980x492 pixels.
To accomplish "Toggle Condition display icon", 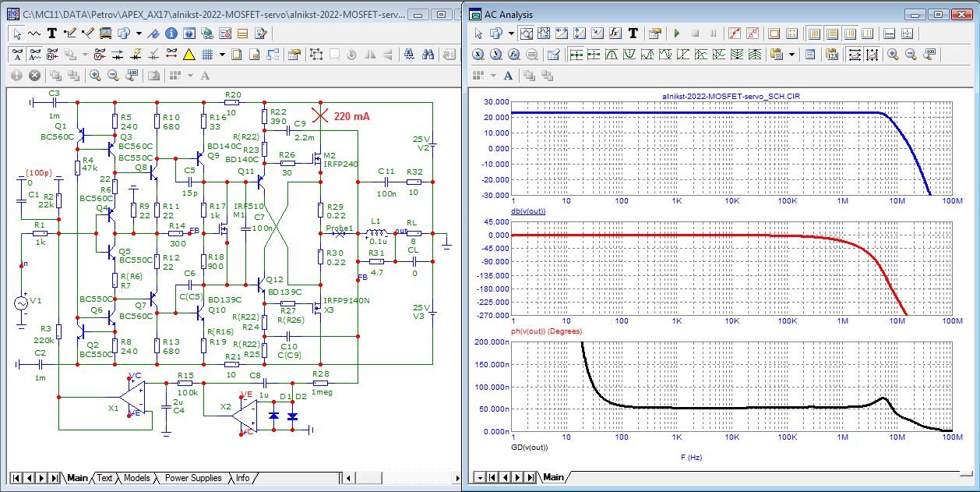I will pos(153,55).
